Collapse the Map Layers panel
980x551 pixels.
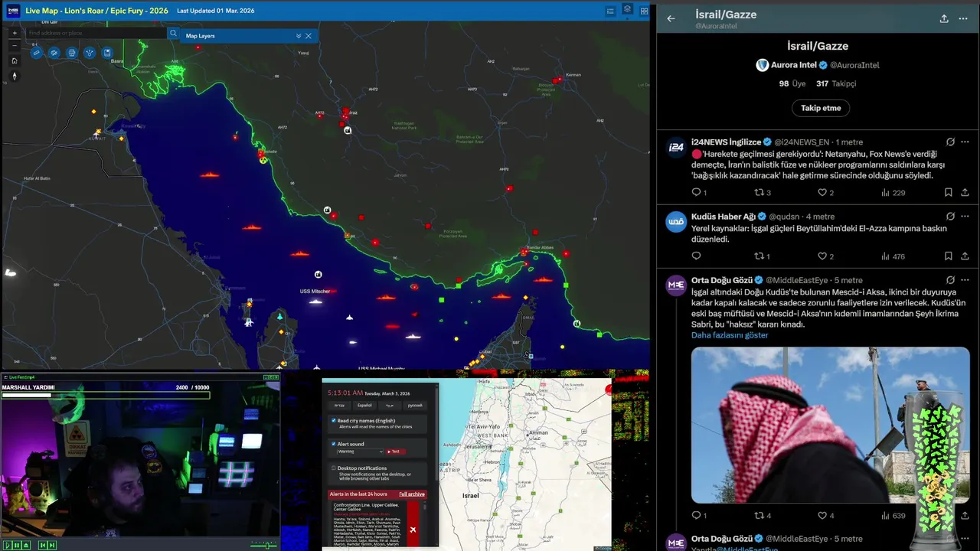coord(299,36)
